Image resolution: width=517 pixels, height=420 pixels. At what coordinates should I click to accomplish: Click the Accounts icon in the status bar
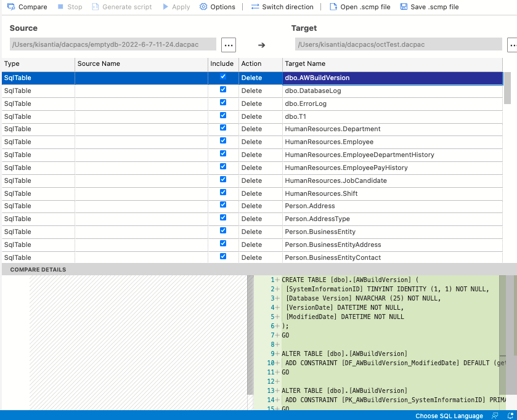495,416
